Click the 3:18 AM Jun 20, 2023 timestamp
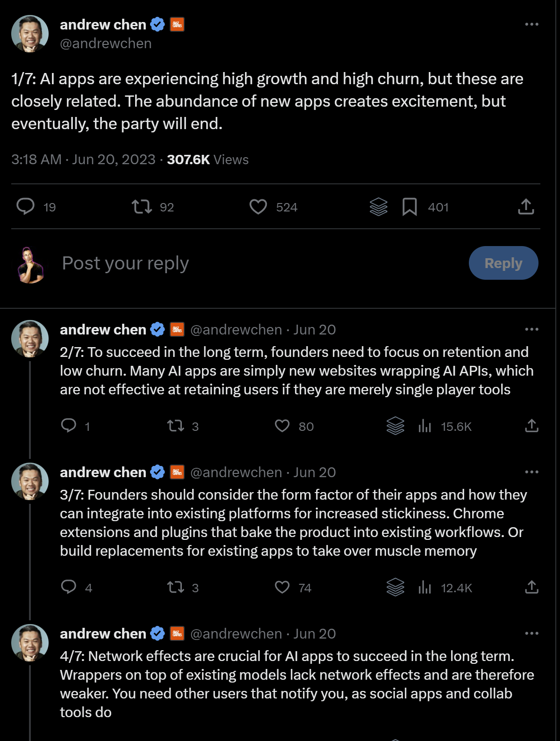 (83, 160)
